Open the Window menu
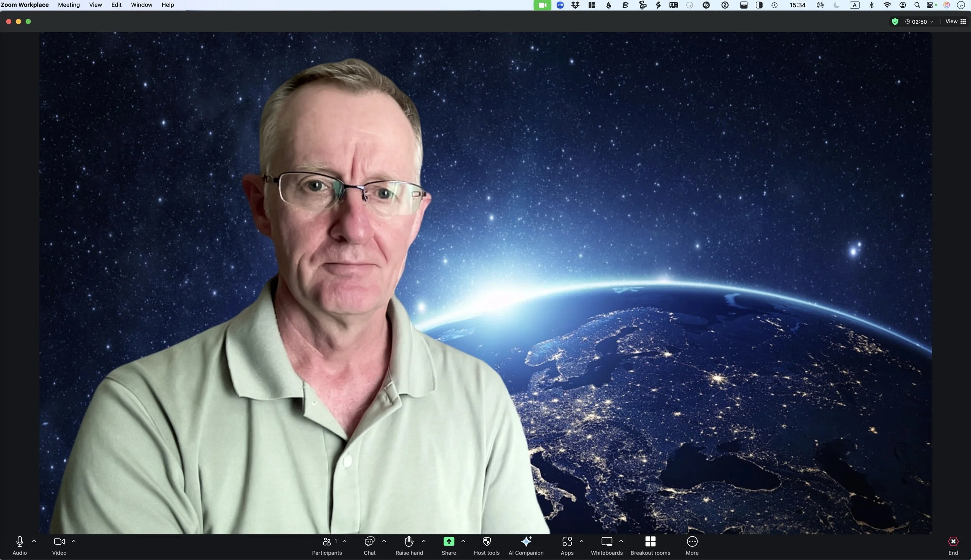 (x=141, y=5)
